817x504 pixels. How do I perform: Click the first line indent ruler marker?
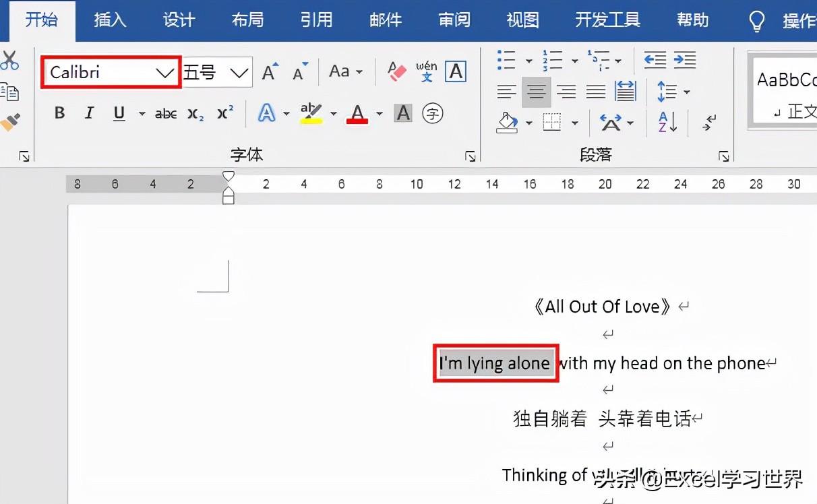[229, 177]
